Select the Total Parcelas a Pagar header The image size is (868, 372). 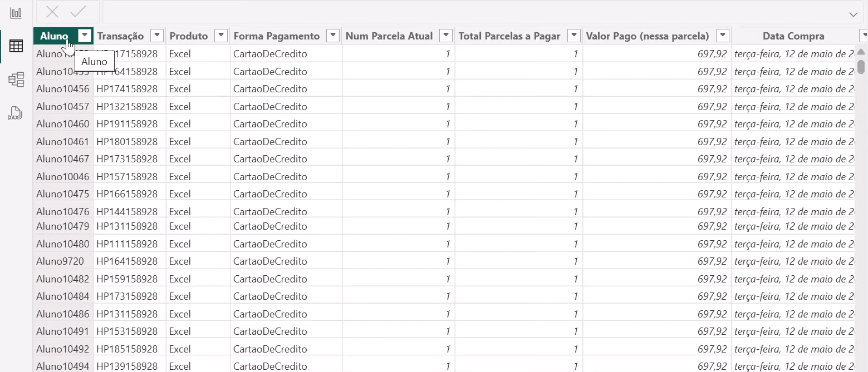[509, 36]
